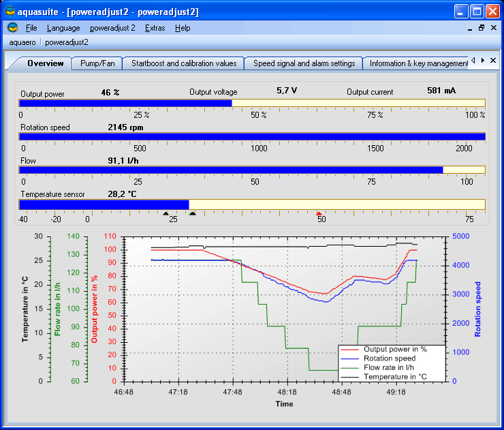Switch to the aquaero device tab

point(23,42)
